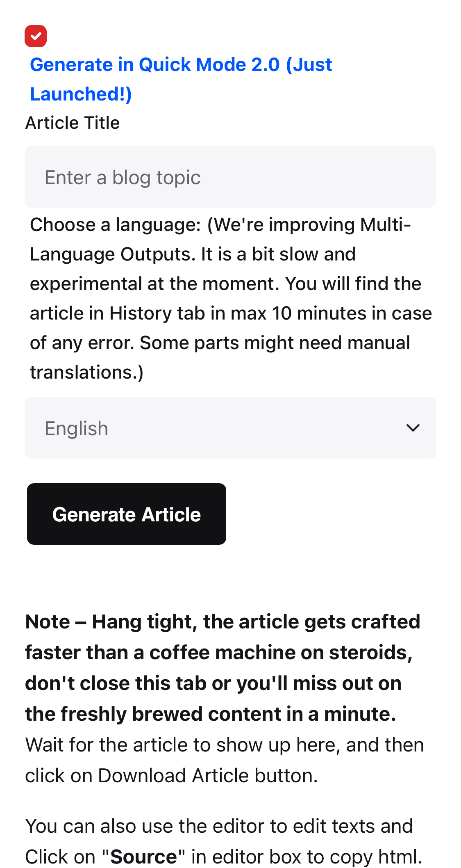Click the red checkbox above Quick Mode link
The image size is (461, 868).
coord(36,37)
